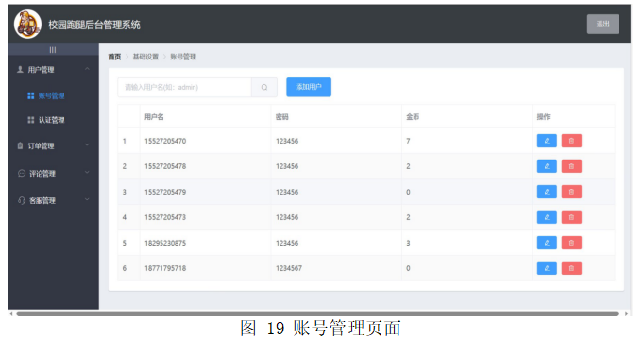The width and height of the screenshot is (644, 340).
Task: Click the 添加用户 button
Action: pyautogui.click(x=309, y=87)
